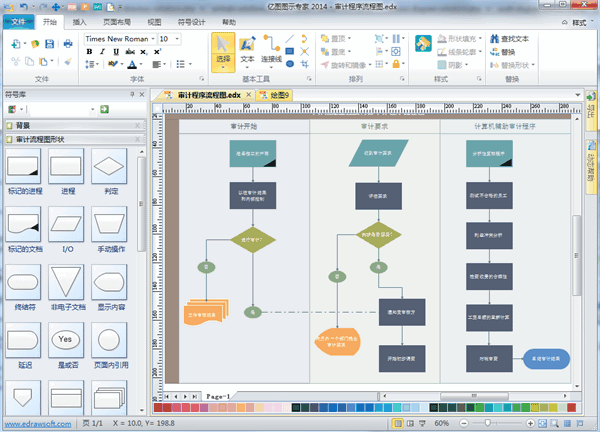Select the I/O parallelogram shape
The image size is (600, 432).
pyautogui.click(x=66, y=224)
